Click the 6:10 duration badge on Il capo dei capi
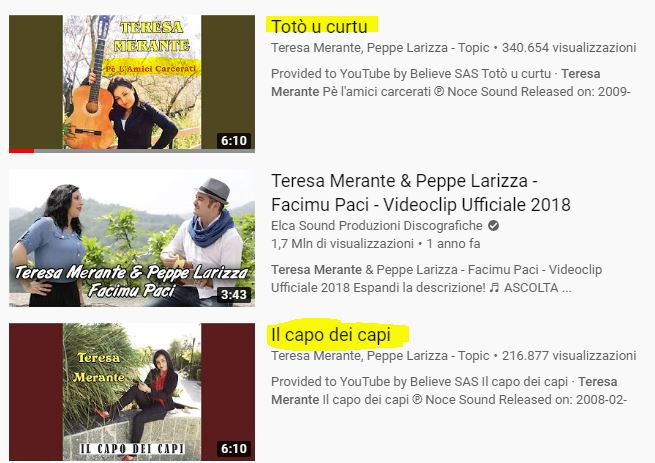Screen dimensions: 655x463 click(234, 448)
